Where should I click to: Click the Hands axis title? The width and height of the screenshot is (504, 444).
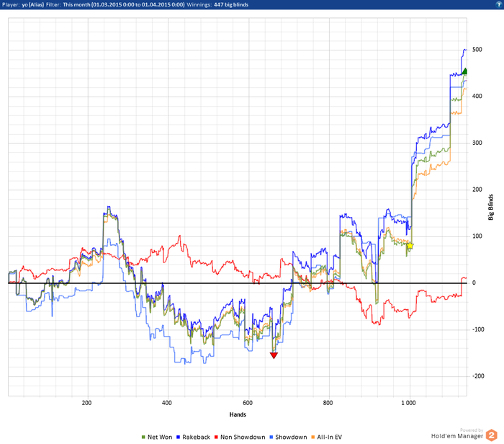238,414
